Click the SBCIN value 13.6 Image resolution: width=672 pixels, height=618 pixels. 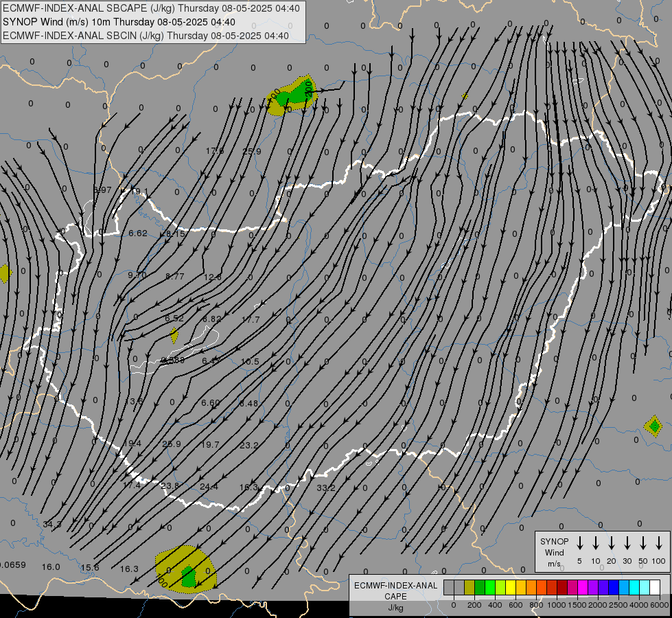pyautogui.click(x=135, y=402)
